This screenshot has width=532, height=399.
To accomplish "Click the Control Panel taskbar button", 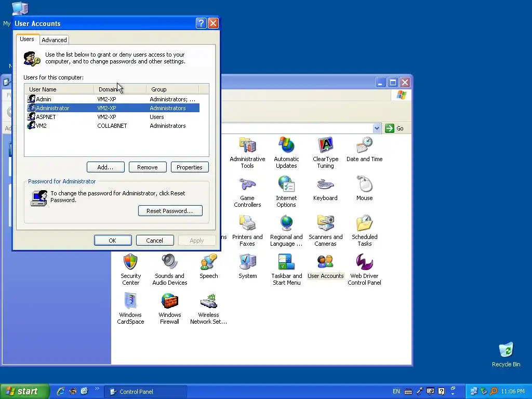I will click(x=145, y=392).
